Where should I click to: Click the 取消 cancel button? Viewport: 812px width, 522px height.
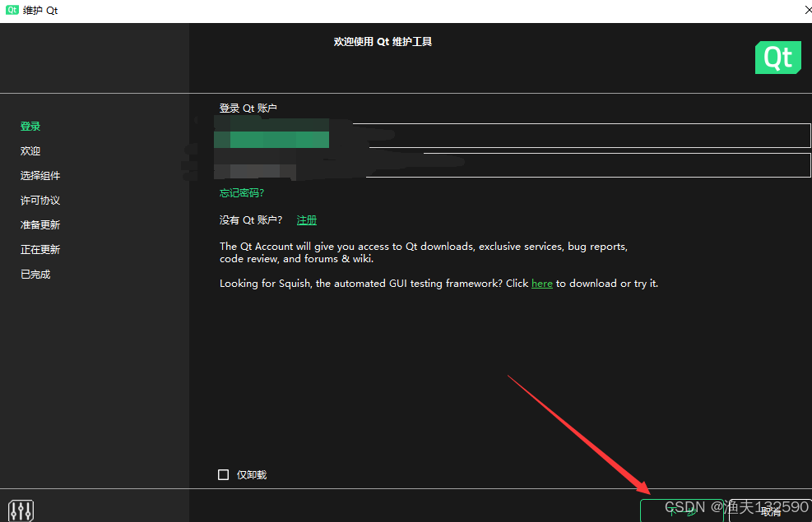tap(770, 510)
